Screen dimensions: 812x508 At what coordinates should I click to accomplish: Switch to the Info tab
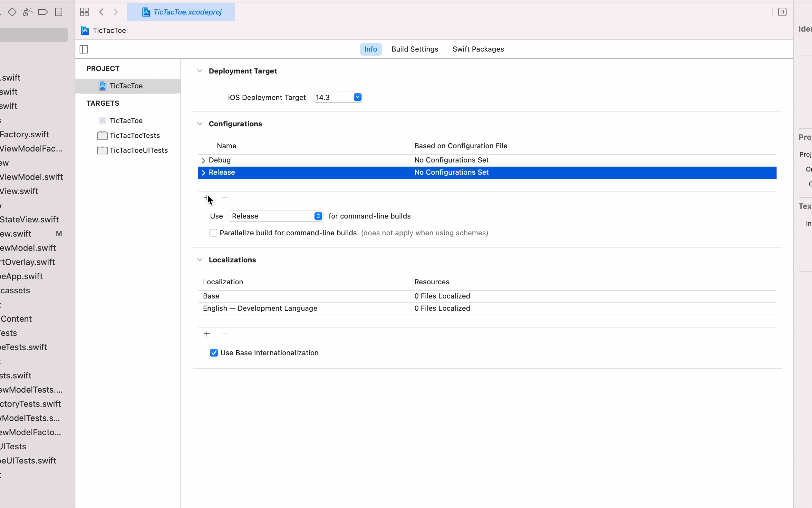[371, 49]
